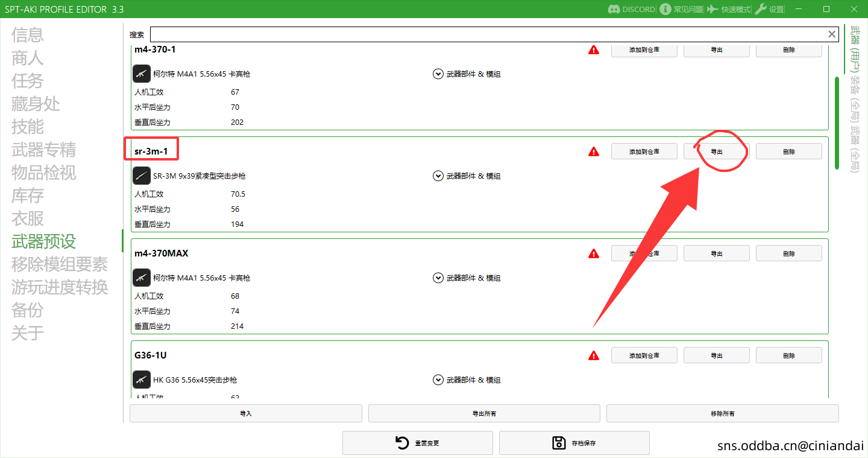Click the 导入 import button
This screenshot has width=868, height=458.
pos(246,413)
